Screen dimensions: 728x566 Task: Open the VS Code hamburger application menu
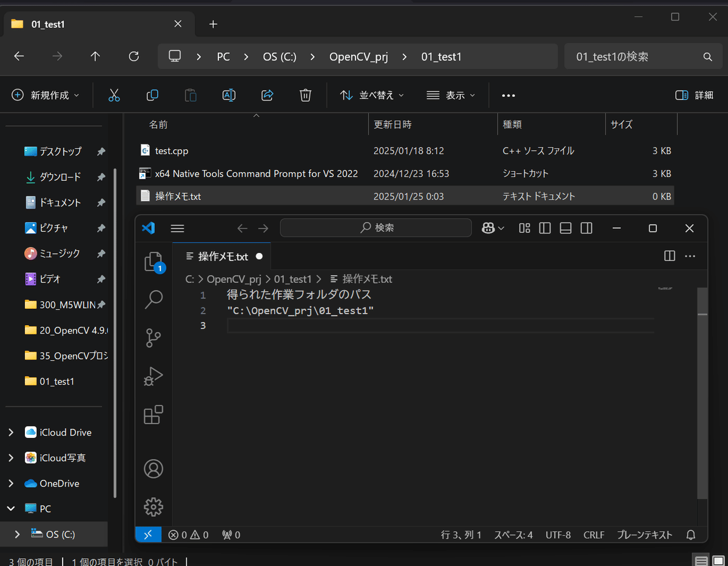(x=177, y=229)
